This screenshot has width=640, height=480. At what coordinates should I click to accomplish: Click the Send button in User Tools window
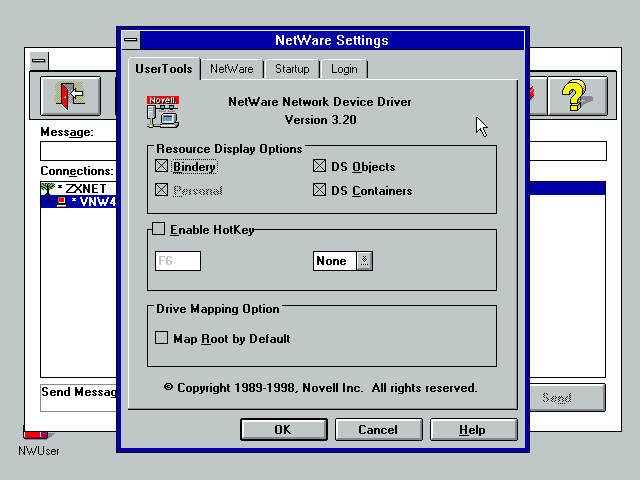coord(567,398)
